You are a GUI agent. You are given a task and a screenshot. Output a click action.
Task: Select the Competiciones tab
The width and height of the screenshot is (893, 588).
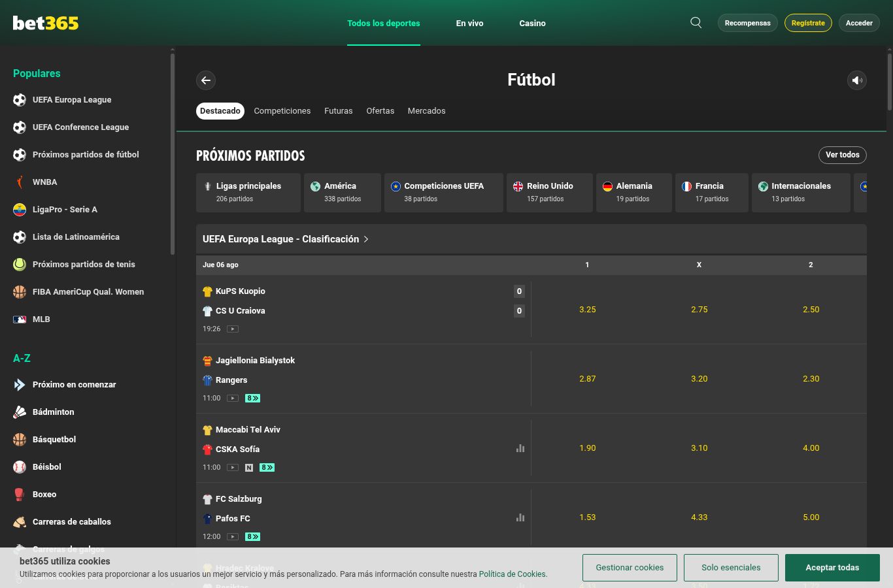tap(282, 111)
